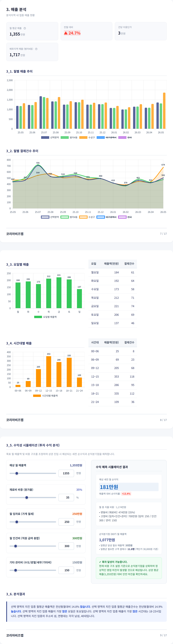The width and height of the screenshot is (173, 644).
Task: Click the help icon beside 월 평균 매출
Action: [x=25, y=28]
